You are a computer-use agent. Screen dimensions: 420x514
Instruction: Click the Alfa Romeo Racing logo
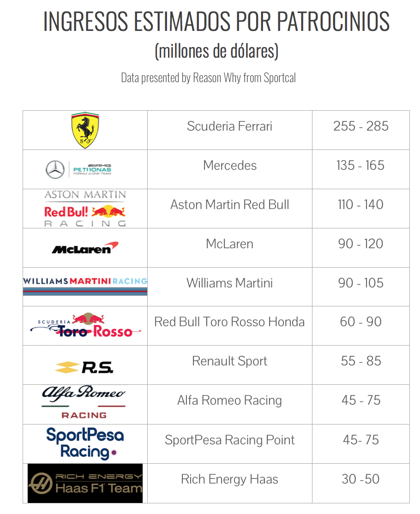[x=84, y=402]
